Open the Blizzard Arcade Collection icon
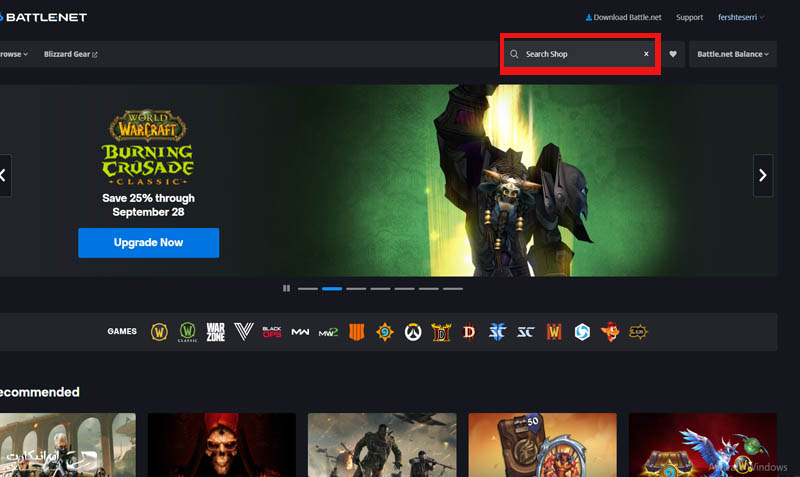The width and height of the screenshot is (800, 477). [x=638, y=332]
